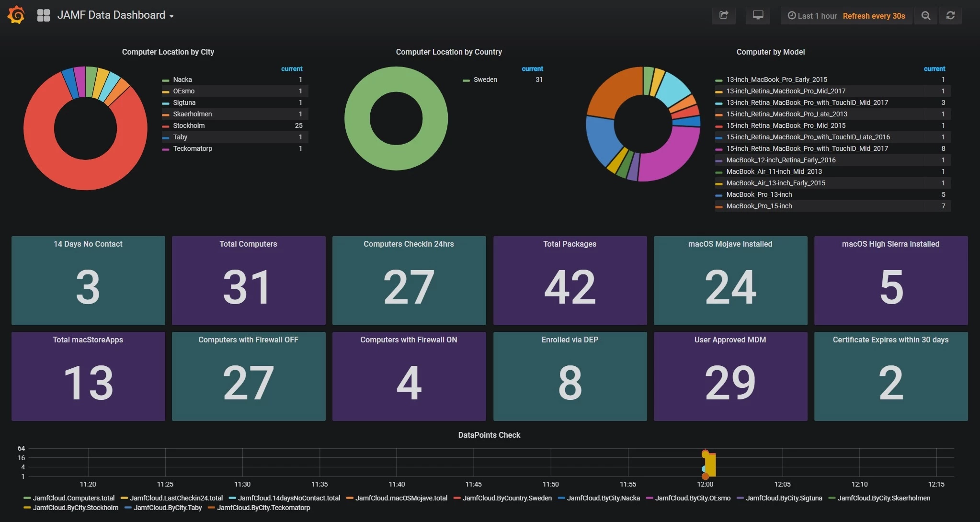The width and height of the screenshot is (980, 522).
Task: Toggle Teckomatorp series in city legend
Action: point(193,148)
